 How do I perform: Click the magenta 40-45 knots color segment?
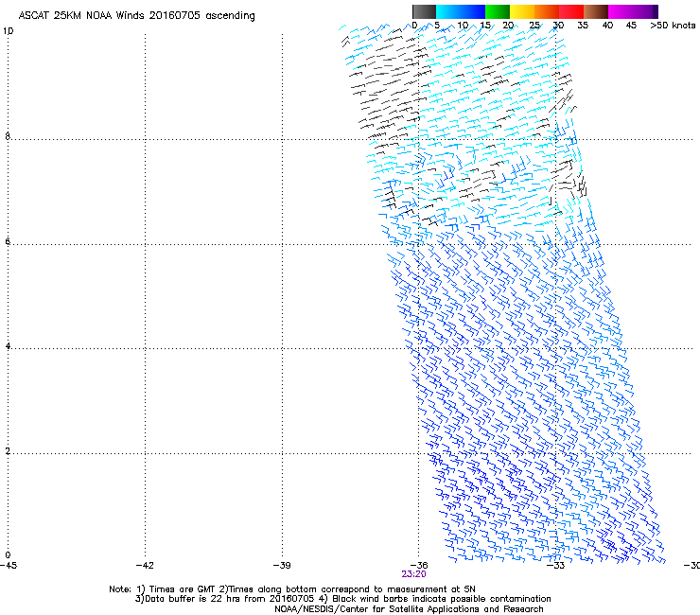630,11
